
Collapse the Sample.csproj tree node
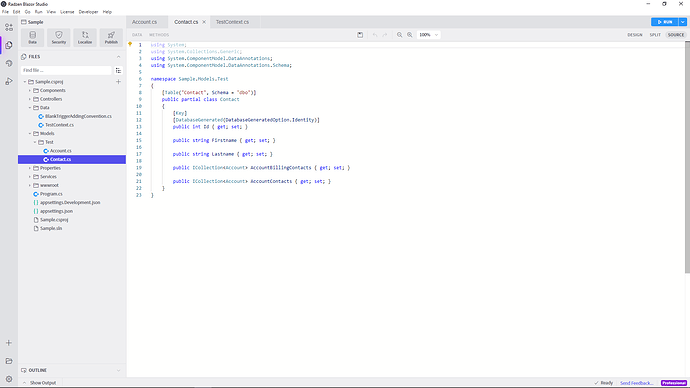[x=25, y=82]
